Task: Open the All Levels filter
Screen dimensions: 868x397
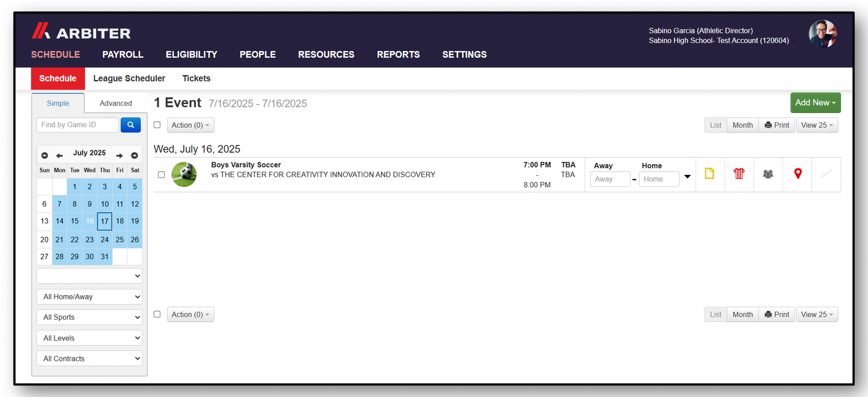Action: [89, 338]
